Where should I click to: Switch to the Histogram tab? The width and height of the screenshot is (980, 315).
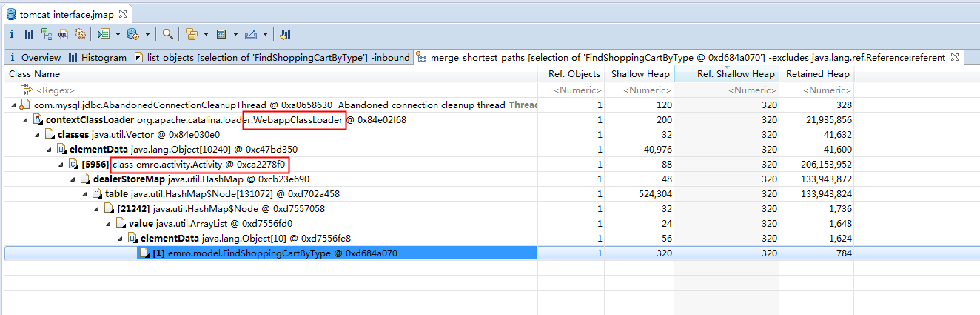point(98,57)
